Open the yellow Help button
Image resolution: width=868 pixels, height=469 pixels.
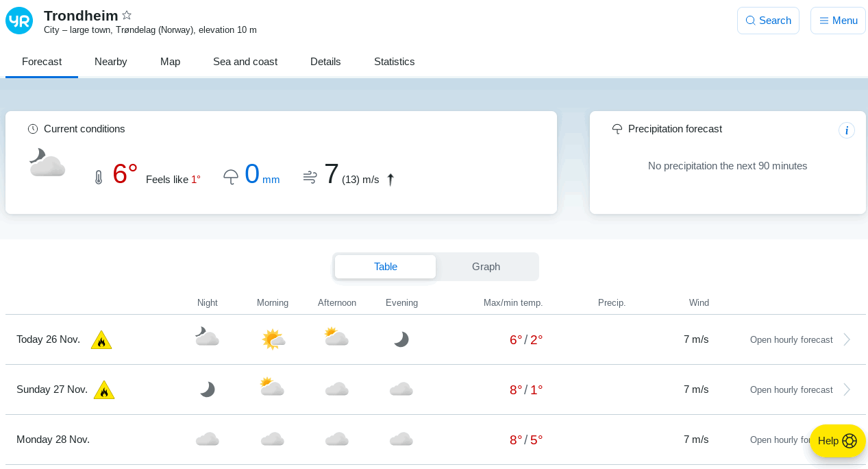(837, 441)
